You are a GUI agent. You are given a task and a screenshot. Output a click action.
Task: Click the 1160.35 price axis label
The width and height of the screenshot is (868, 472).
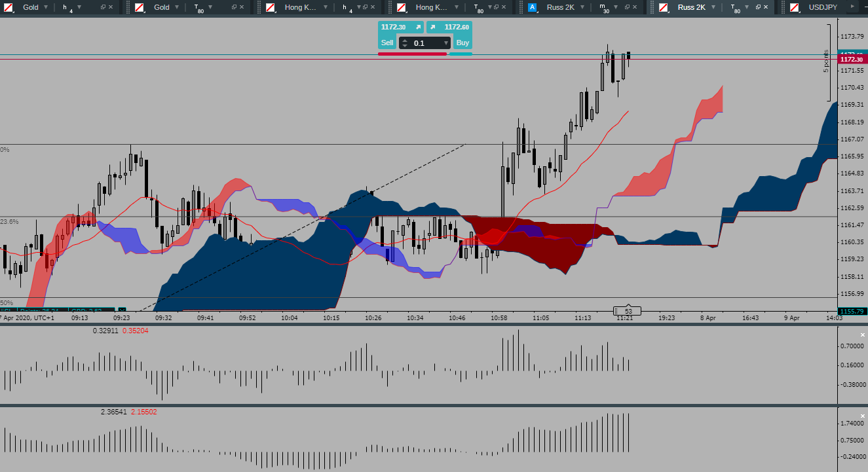click(x=852, y=242)
